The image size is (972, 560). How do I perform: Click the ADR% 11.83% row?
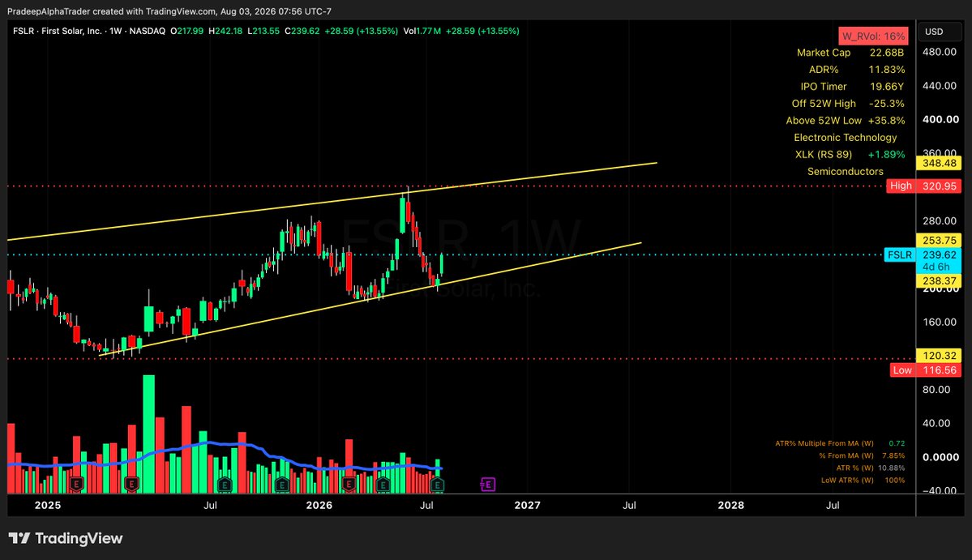coord(857,70)
